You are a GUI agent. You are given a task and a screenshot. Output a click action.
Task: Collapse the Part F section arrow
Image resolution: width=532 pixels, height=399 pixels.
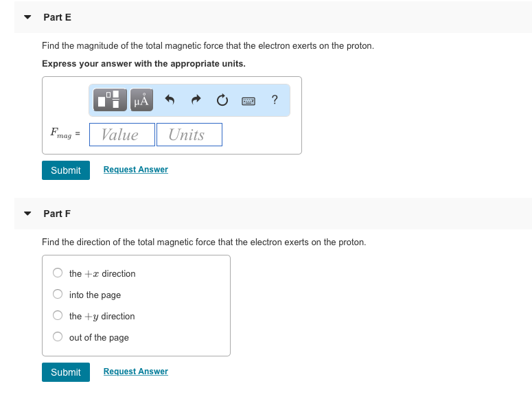[27, 214]
